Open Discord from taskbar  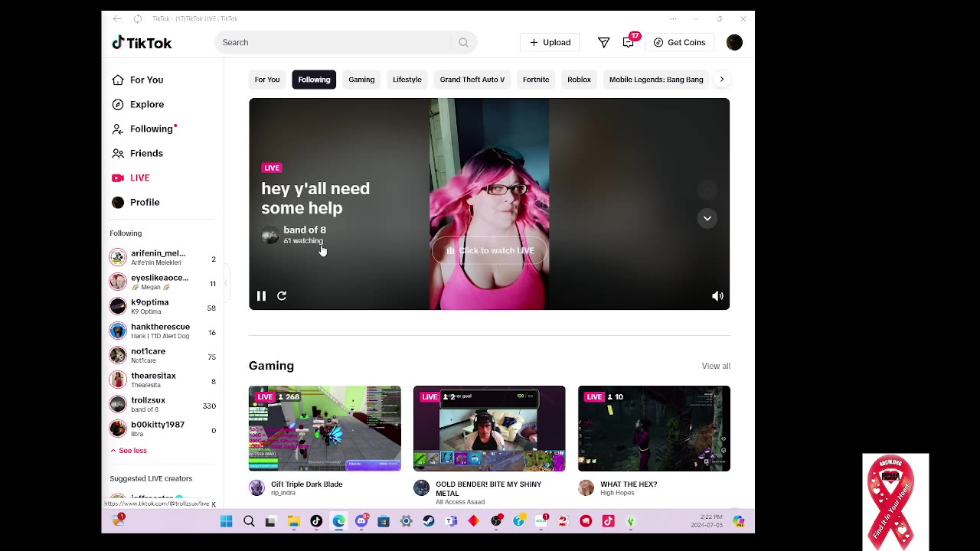[361, 521]
